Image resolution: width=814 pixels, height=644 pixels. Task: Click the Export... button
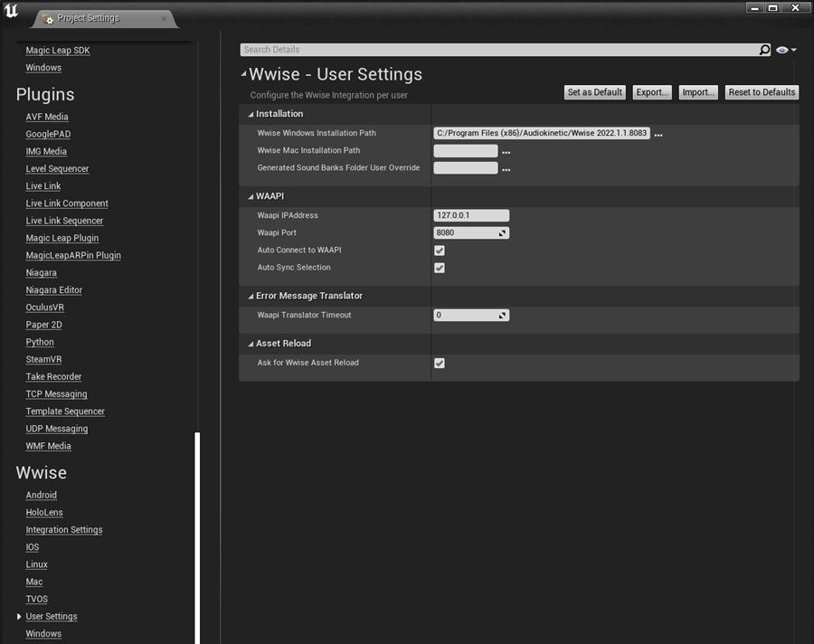pyautogui.click(x=652, y=92)
